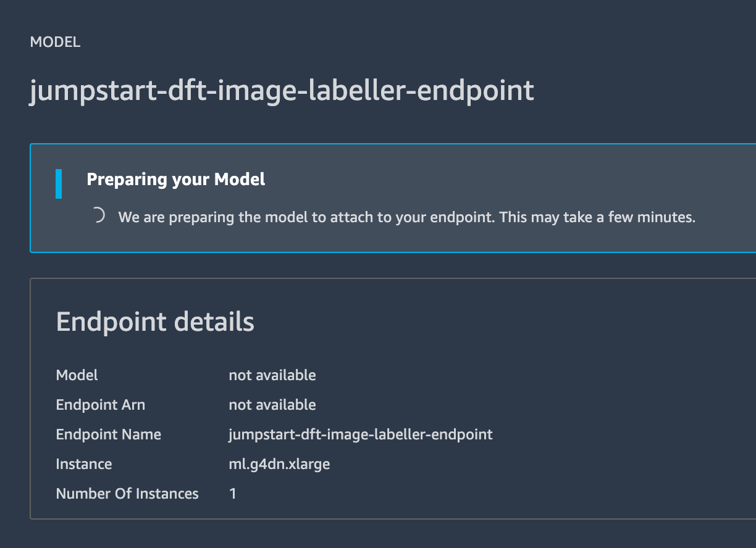Click the instance count value 1
Screen dimensions: 756x548
coord(233,493)
